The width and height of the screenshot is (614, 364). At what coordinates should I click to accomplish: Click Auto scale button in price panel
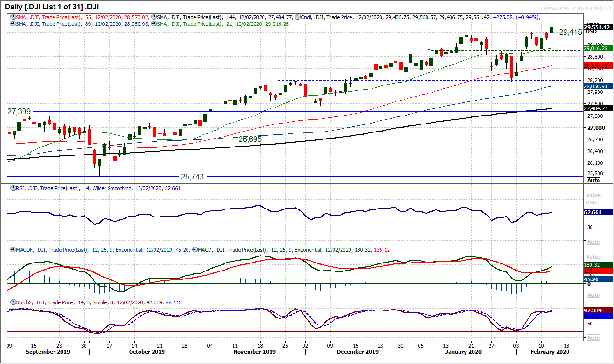pos(593,180)
